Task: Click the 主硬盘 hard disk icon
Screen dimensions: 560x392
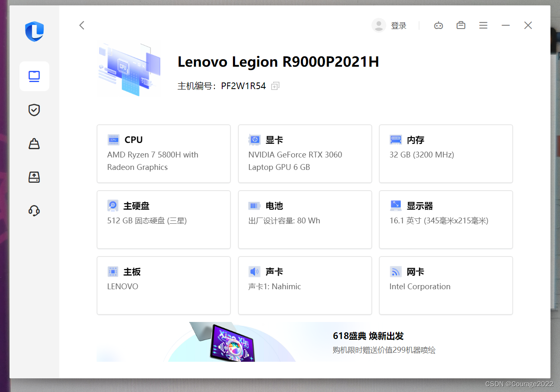Action: point(113,206)
